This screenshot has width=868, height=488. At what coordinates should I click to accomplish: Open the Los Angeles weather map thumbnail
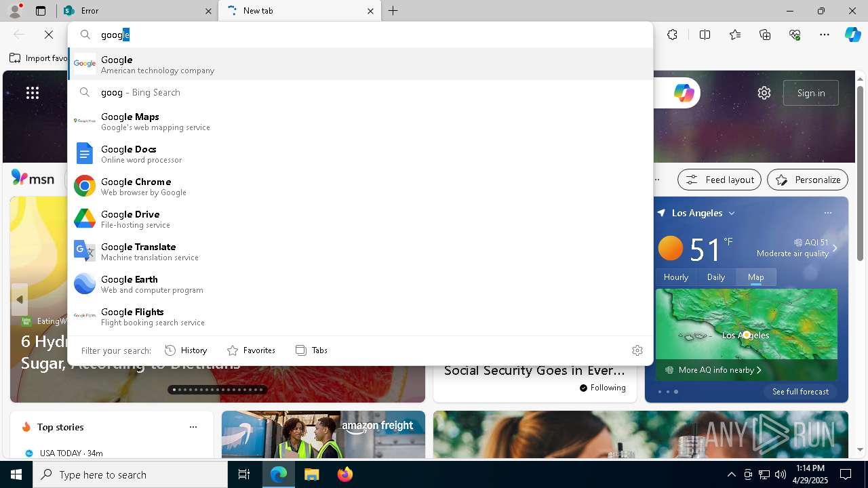(747, 324)
